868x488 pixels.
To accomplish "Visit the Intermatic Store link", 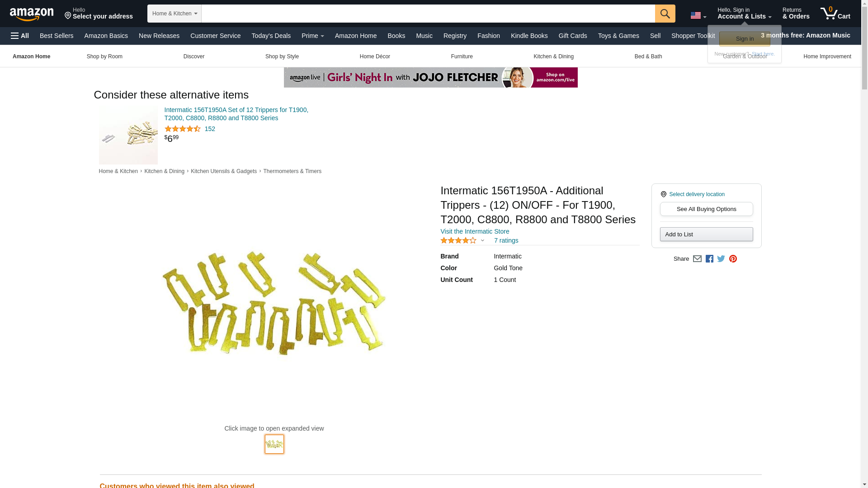I will click(x=475, y=231).
